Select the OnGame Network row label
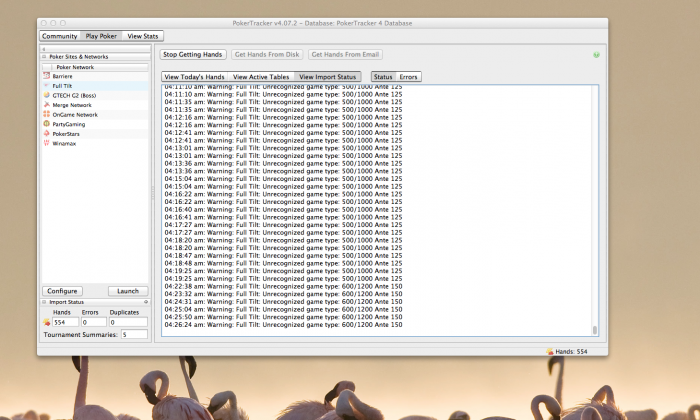This screenshot has width=700, height=420. tap(75, 115)
